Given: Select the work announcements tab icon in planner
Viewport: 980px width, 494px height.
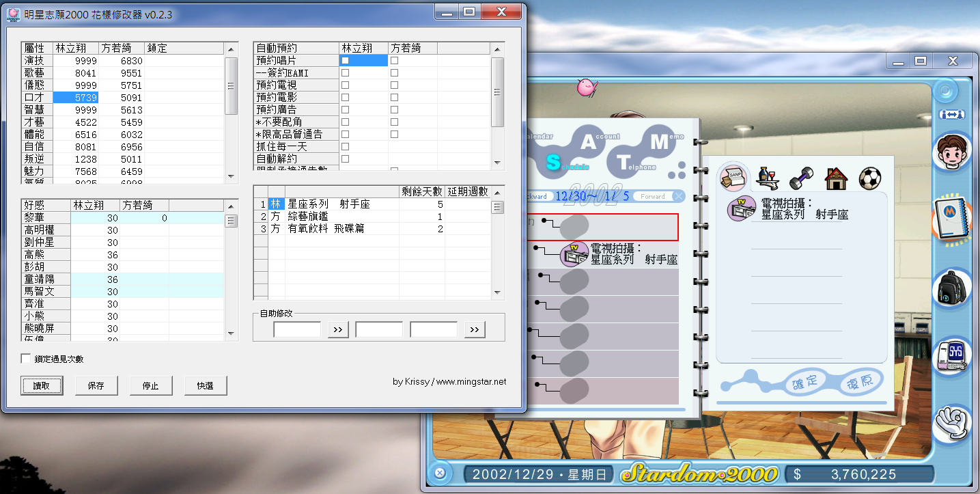Looking at the screenshot, I should 733,177.
